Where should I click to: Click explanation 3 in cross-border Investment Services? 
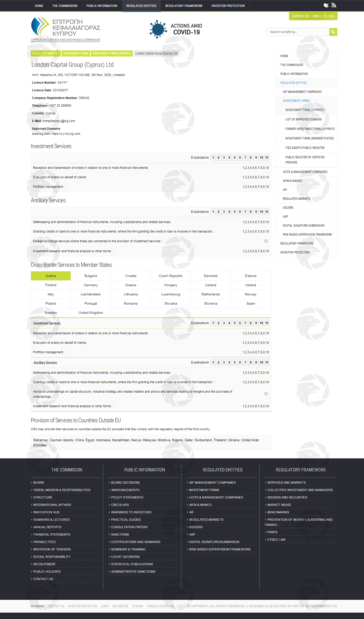point(224,323)
